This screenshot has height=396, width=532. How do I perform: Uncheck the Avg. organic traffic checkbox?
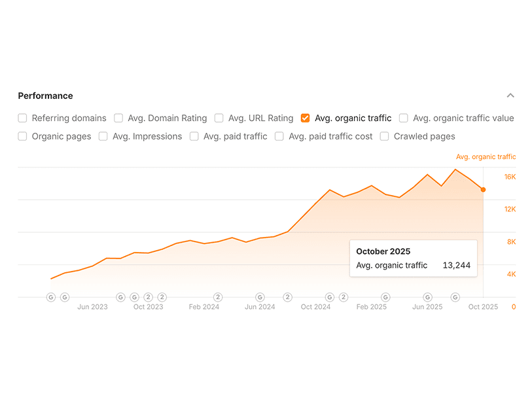(306, 118)
